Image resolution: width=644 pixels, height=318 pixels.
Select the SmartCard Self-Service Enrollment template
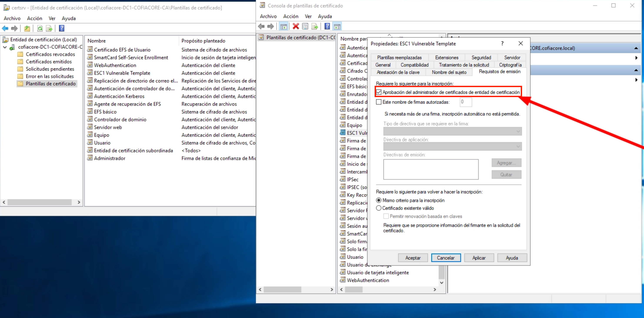click(x=131, y=58)
